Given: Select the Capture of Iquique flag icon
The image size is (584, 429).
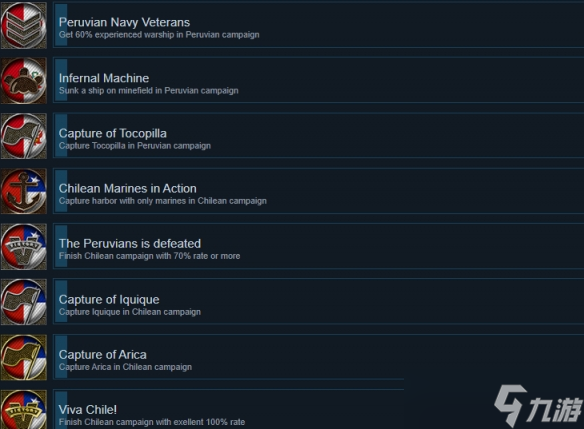Looking at the screenshot, I should pos(24,302).
